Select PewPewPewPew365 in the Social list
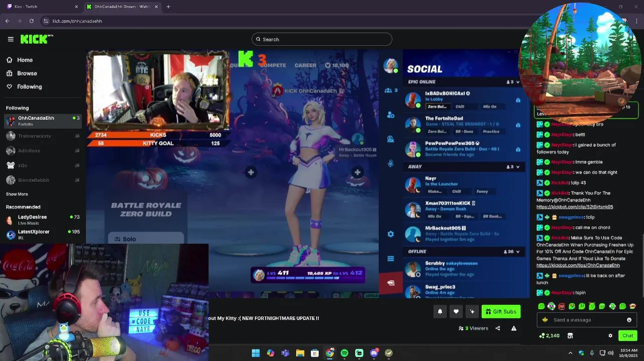Screen dimensions: 644x361 click(464, 149)
